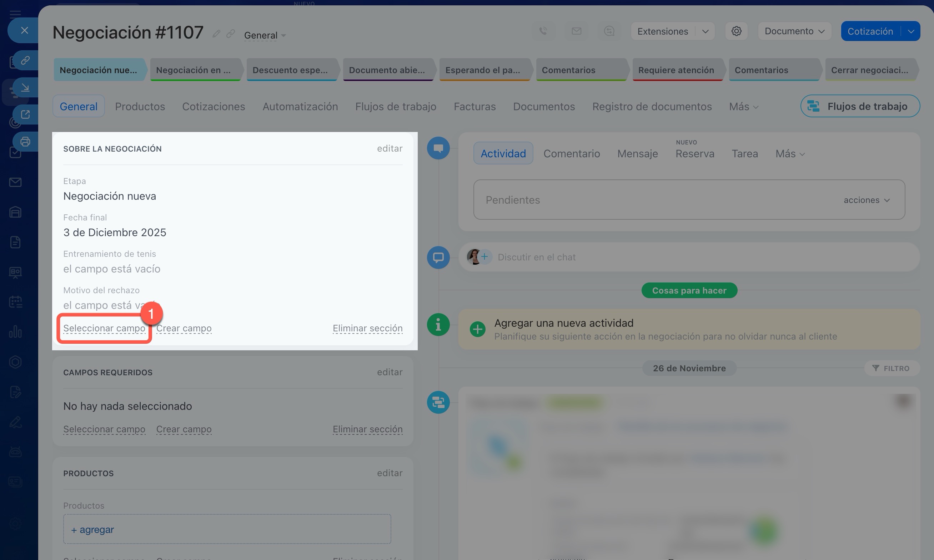This screenshot has width=934, height=560.
Task: Add chat participant with plus icon
Action: click(484, 257)
